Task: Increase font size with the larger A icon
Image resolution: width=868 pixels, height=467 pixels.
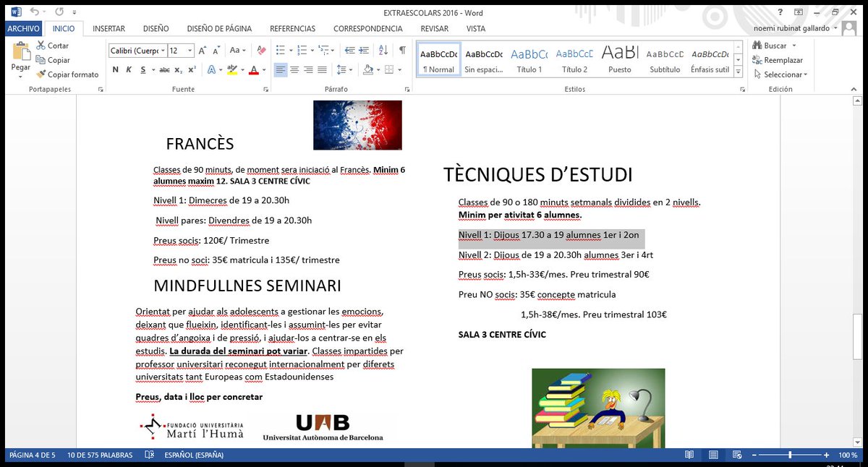Action: point(203,51)
